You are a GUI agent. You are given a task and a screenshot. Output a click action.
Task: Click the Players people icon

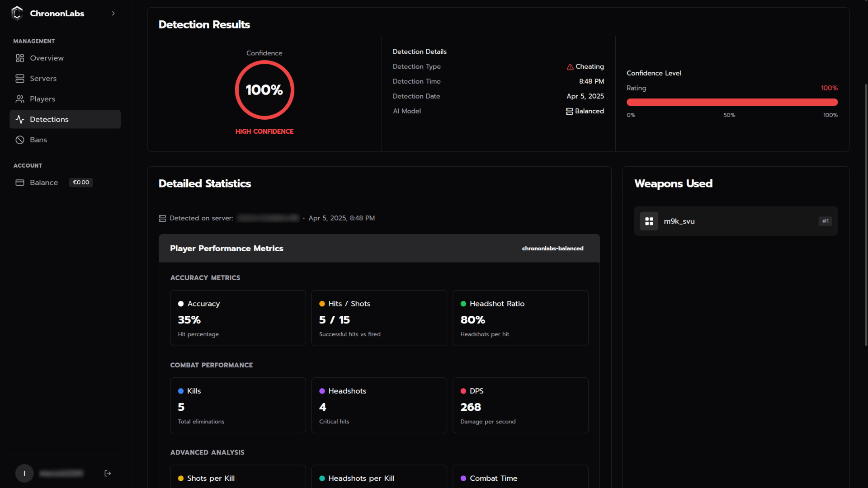pyautogui.click(x=19, y=99)
